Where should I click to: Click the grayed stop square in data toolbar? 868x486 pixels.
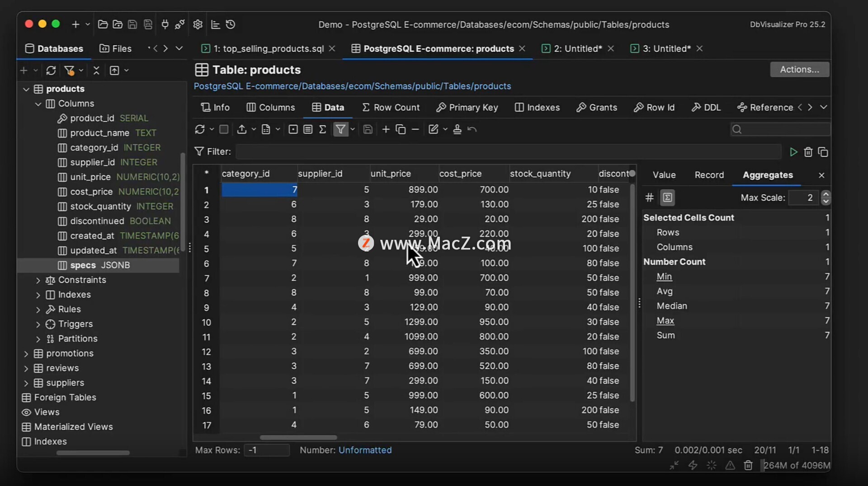coord(223,129)
